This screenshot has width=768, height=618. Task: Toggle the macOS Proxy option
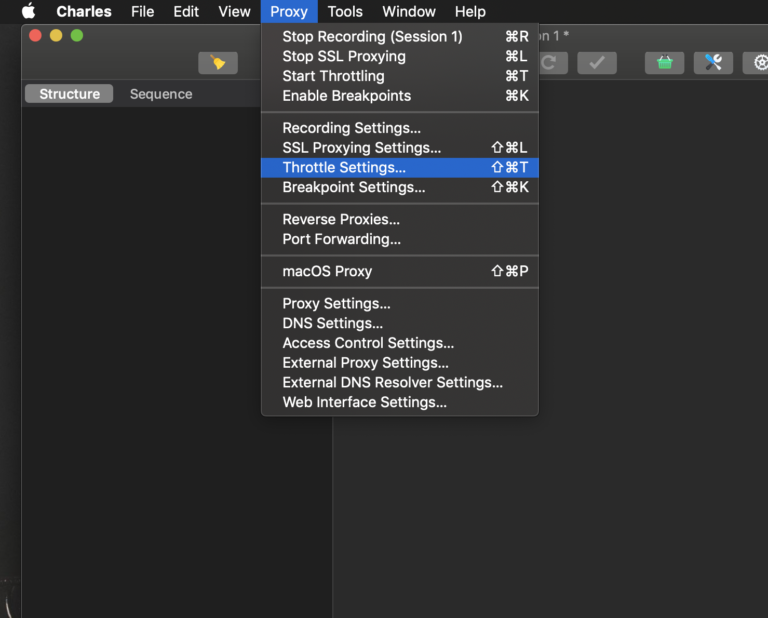point(327,271)
